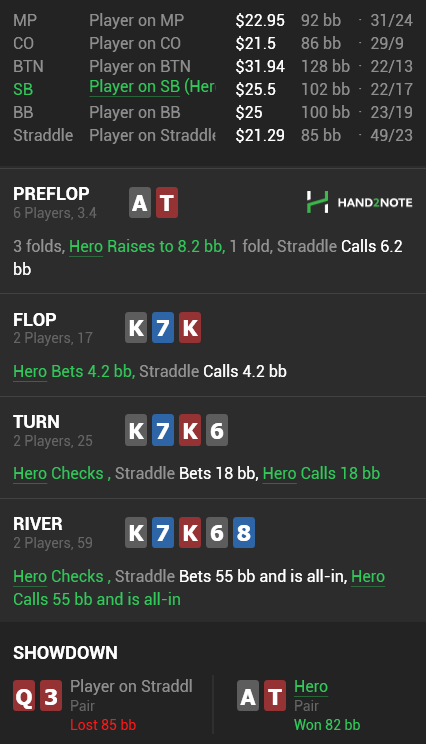Screen dimensions: 426x744
Task: Click the blue 8 river card
Action: point(244,532)
